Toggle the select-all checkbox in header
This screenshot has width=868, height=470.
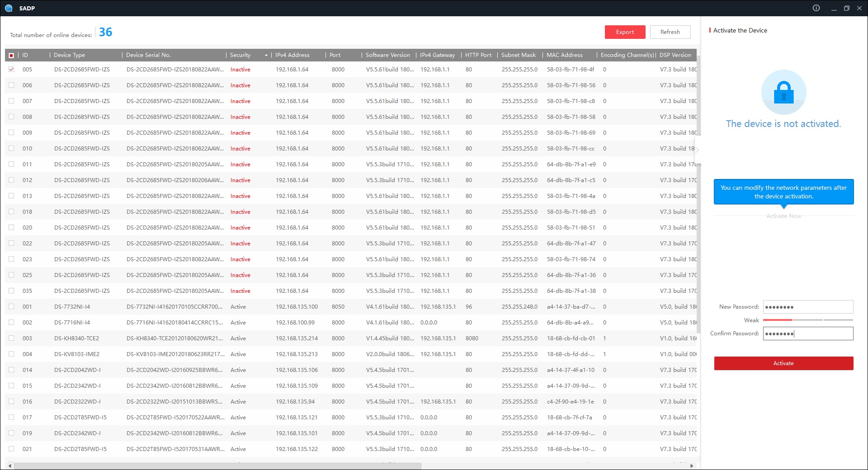click(x=11, y=55)
